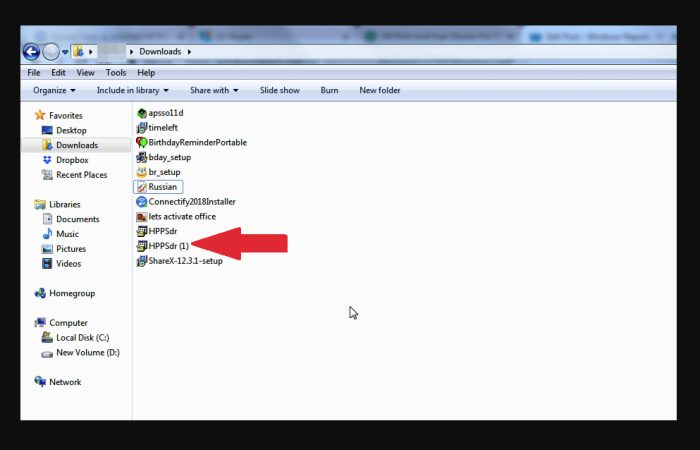Open the recent locations history arrow

coord(65,52)
